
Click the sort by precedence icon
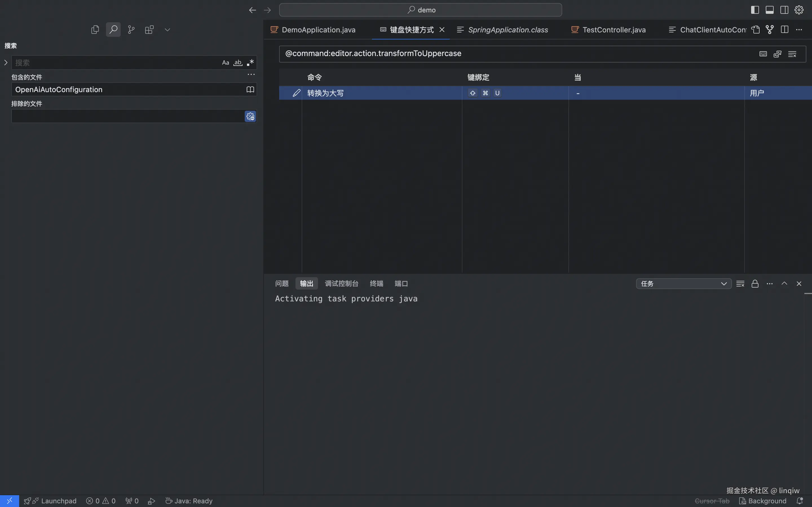coord(777,54)
